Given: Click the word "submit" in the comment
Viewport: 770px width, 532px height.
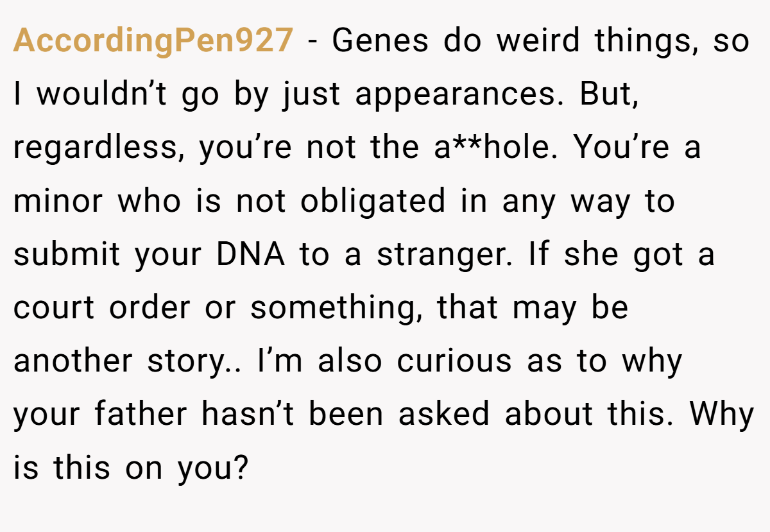Looking at the screenshot, I should (x=67, y=255).
